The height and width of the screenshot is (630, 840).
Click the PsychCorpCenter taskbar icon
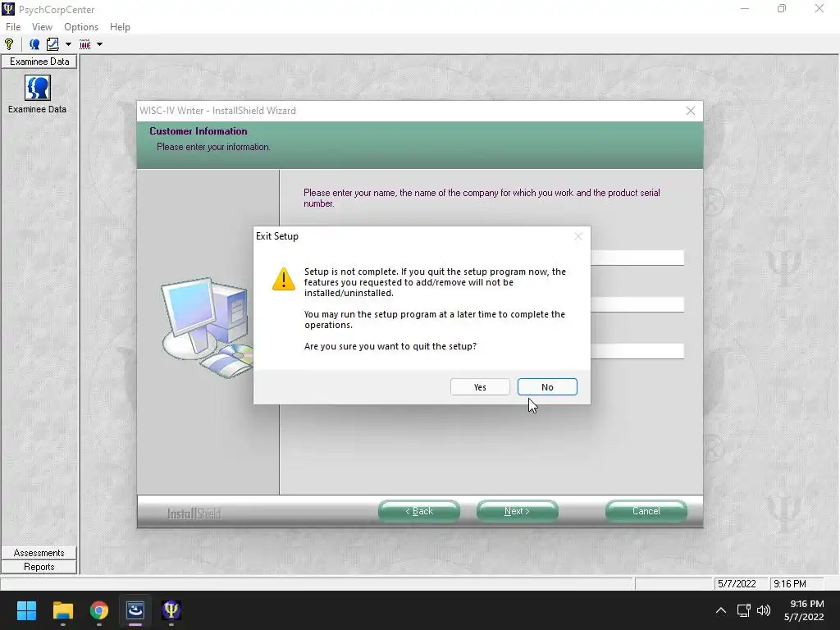[171, 610]
